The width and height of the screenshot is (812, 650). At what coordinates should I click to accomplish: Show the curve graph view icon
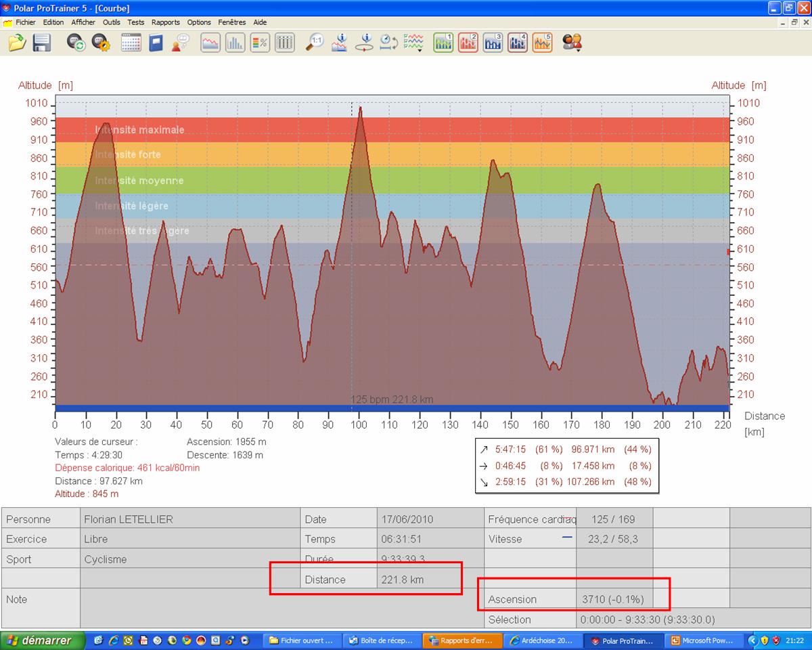(210, 43)
